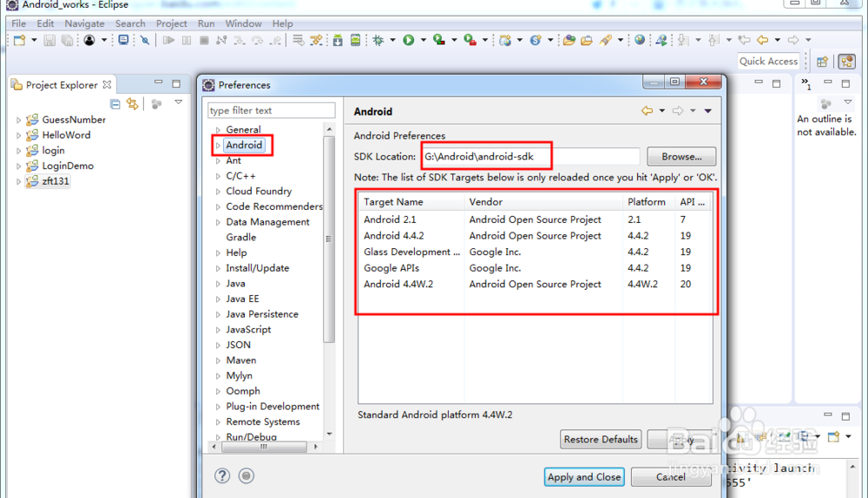
Task: Click the Browse... button
Action: coord(681,156)
